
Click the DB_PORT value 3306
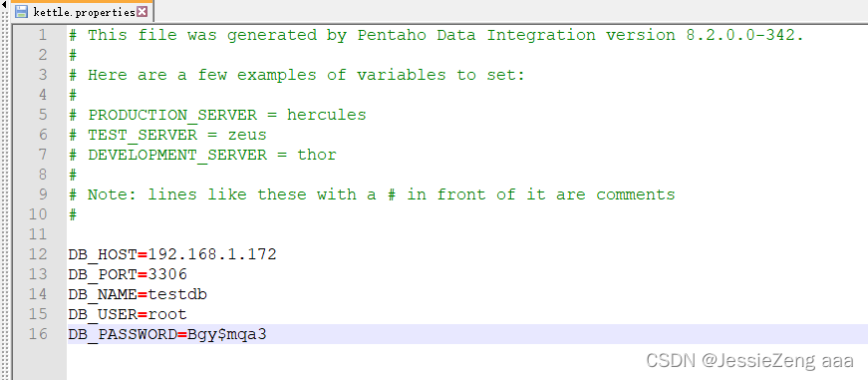tap(167, 274)
